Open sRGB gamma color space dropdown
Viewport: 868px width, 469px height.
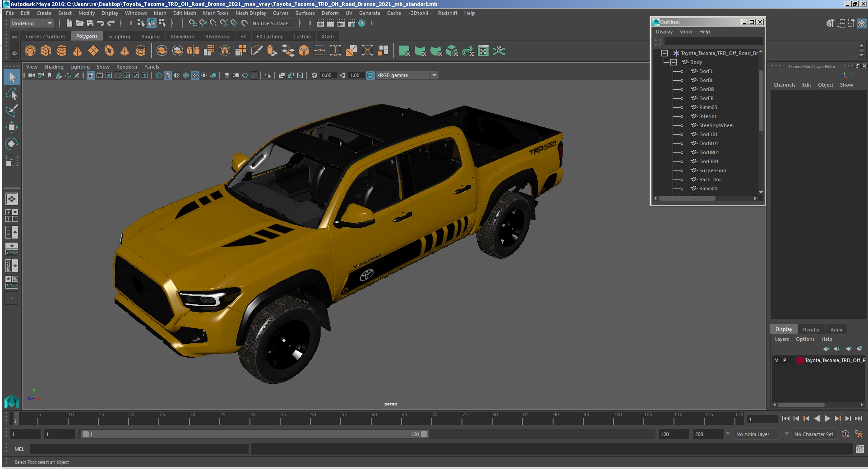(407, 75)
